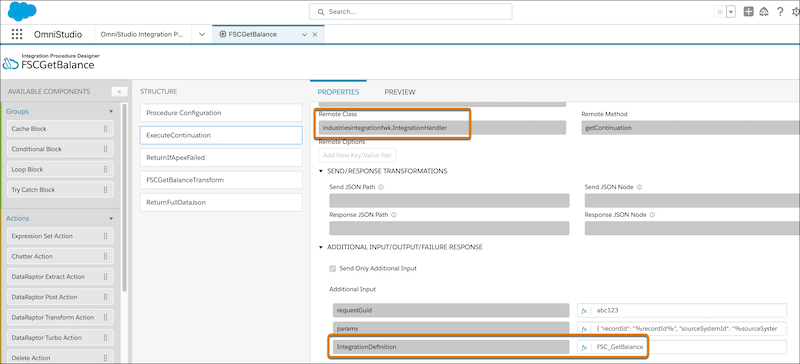Click the Chatter Action drag handle
Image resolution: width=800 pixels, height=364 pixels.
point(106,256)
